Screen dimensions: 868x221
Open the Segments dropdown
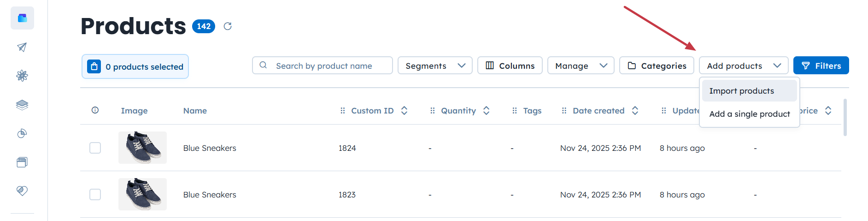coord(435,66)
